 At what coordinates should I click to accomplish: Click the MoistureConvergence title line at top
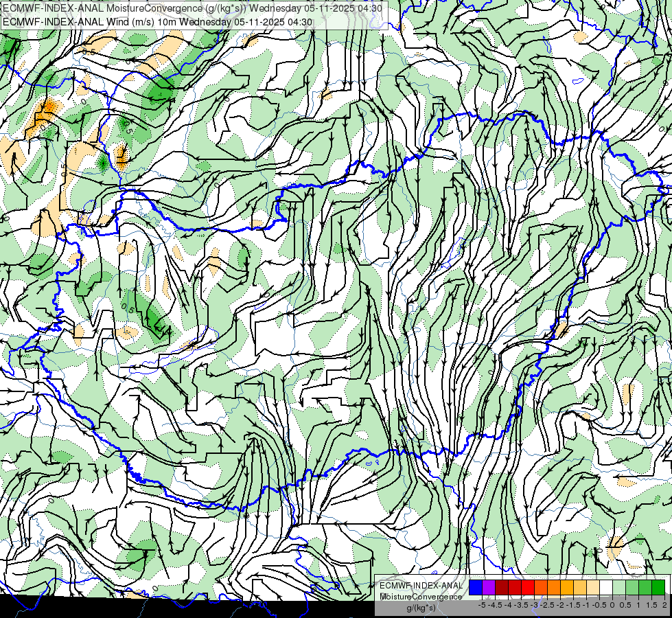(192, 8)
